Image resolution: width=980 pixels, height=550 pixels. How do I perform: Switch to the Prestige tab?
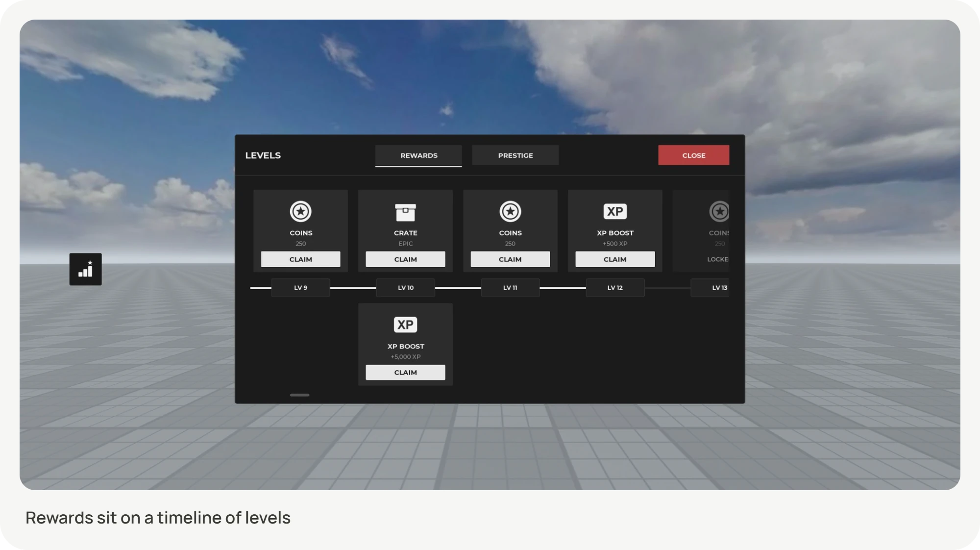515,155
